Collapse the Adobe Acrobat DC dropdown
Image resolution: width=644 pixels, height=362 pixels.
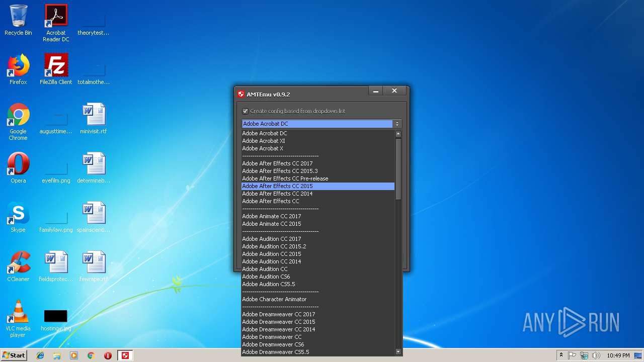tap(397, 124)
